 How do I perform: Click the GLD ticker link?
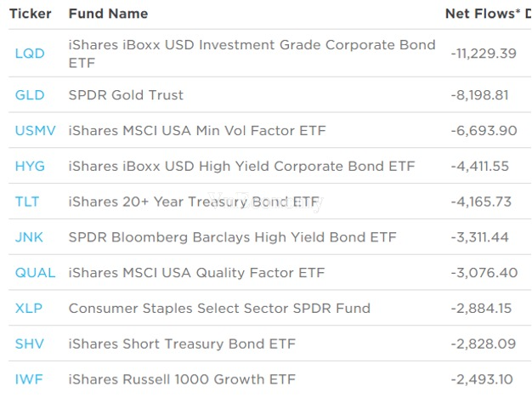point(30,95)
